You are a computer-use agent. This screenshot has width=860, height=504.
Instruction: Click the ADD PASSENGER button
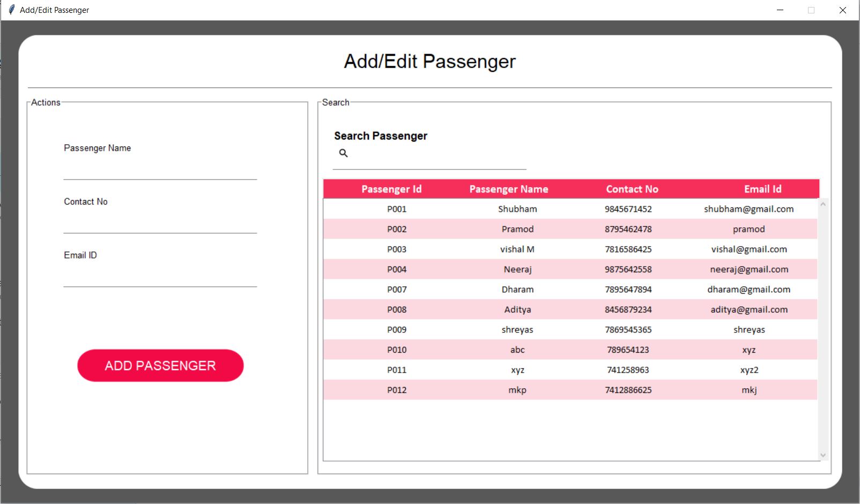160,366
